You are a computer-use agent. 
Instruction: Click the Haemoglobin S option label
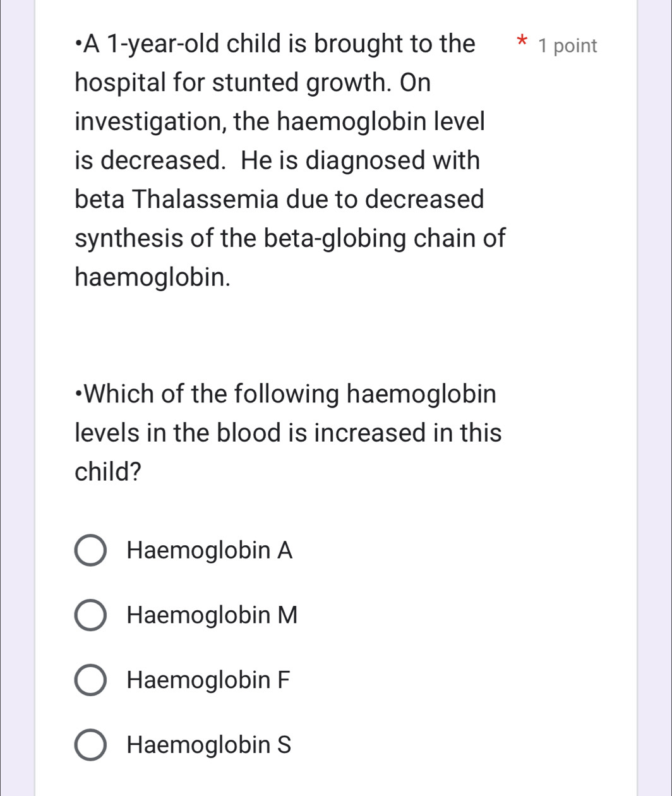point(209,745)
